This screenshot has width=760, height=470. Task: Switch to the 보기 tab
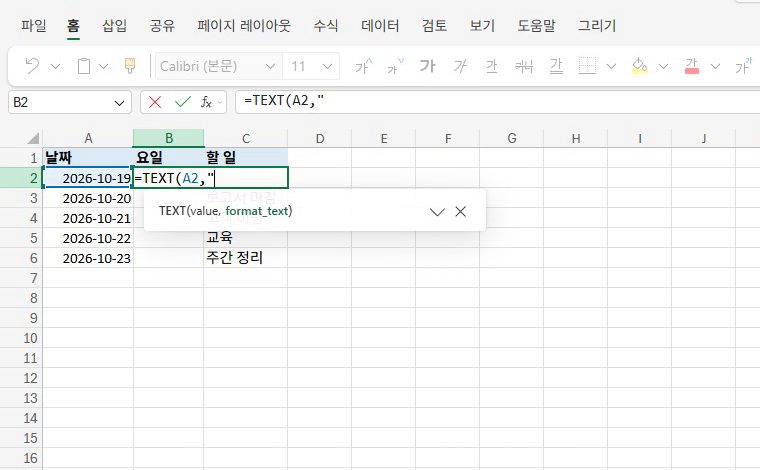pos(482,25)
